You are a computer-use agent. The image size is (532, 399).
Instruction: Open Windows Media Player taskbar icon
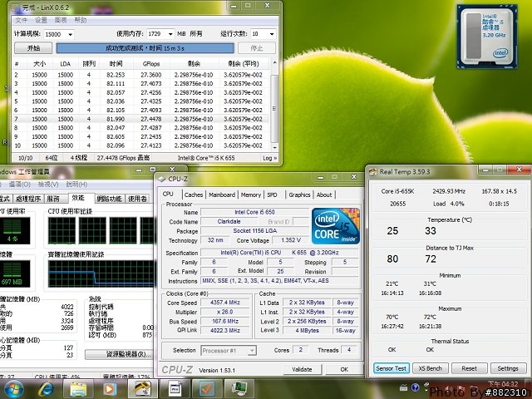point(109,389)
